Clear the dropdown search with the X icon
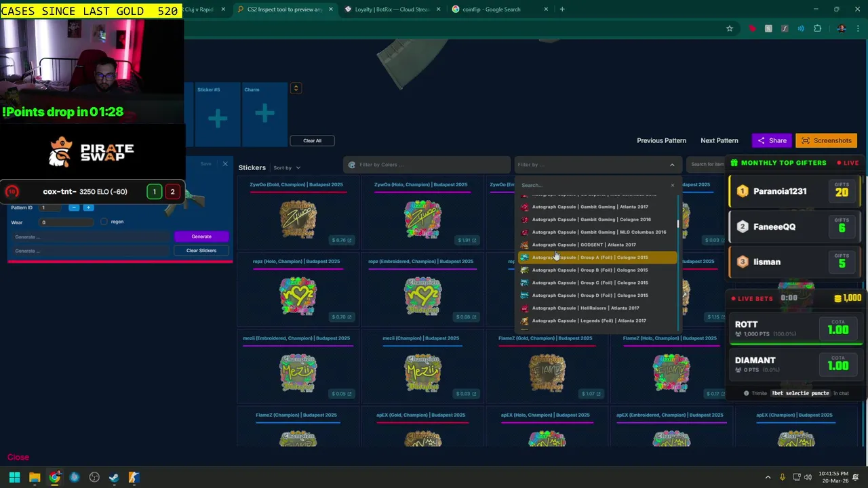This screenshot has width=868, height=488. (672, 185)
